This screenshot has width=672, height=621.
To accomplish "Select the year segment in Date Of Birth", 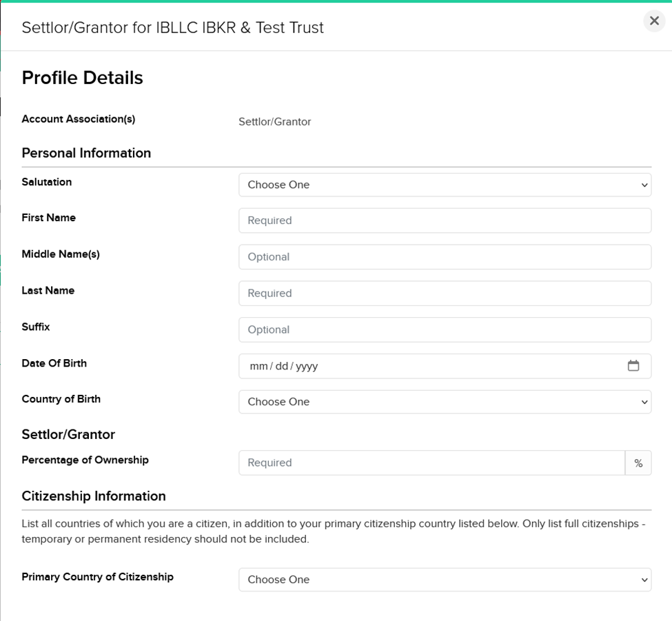I will pyautogui.click(x=307, y=367).
